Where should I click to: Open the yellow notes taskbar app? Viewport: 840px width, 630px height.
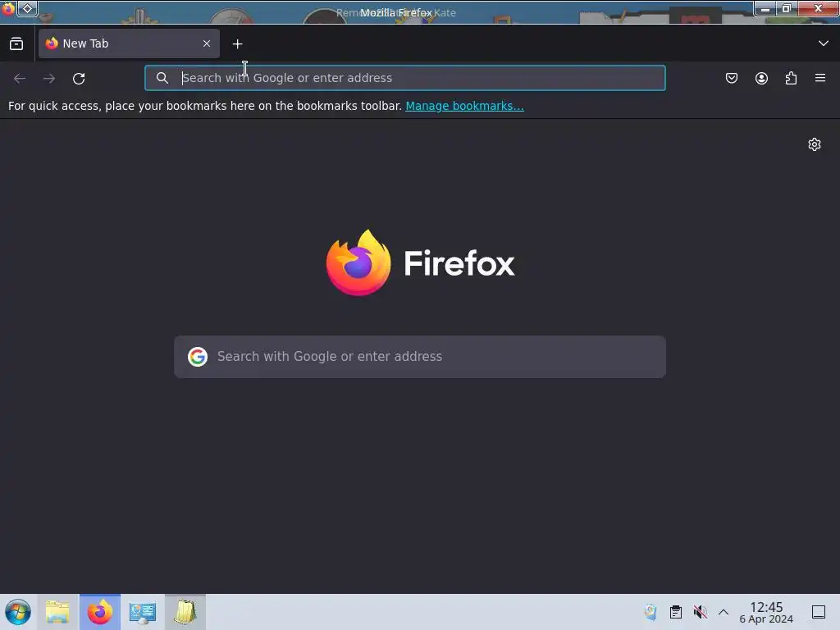[185, 612]
